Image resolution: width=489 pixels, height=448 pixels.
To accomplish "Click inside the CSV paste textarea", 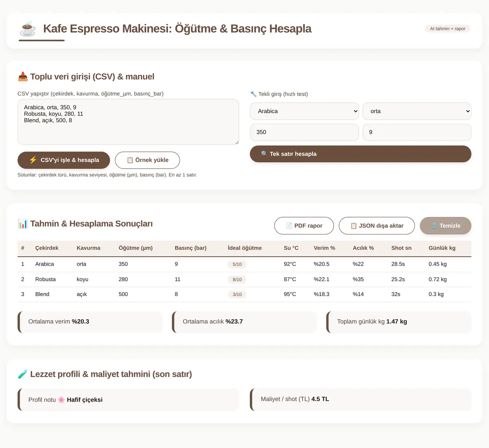I will point(128,122).
